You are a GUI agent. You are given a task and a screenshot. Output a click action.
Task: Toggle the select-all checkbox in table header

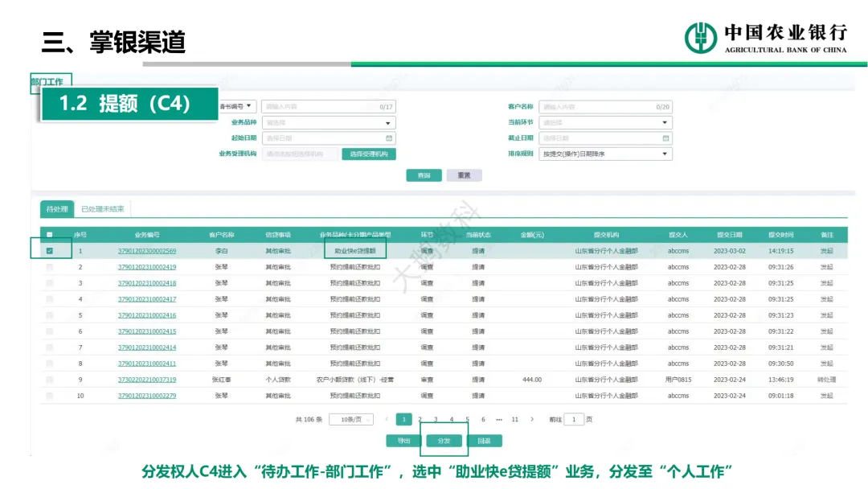point(50,235)
